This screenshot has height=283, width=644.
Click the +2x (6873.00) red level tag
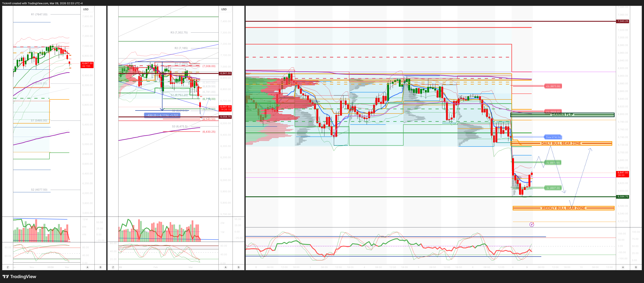coord(553,86)
